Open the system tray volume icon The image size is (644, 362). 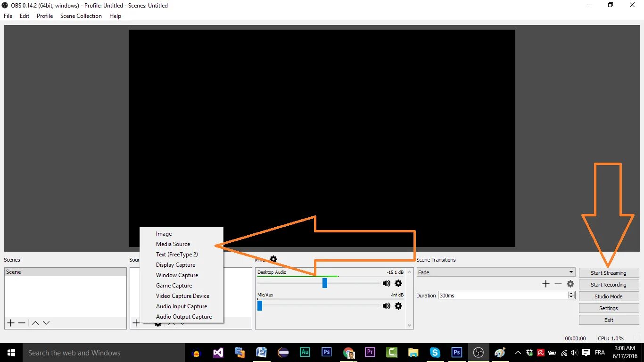574,353
